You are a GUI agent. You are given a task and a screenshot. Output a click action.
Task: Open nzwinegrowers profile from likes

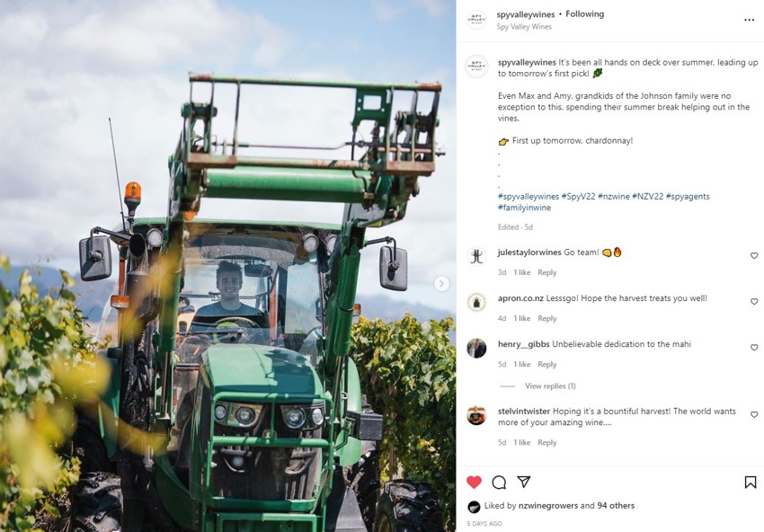coord(548,506)
